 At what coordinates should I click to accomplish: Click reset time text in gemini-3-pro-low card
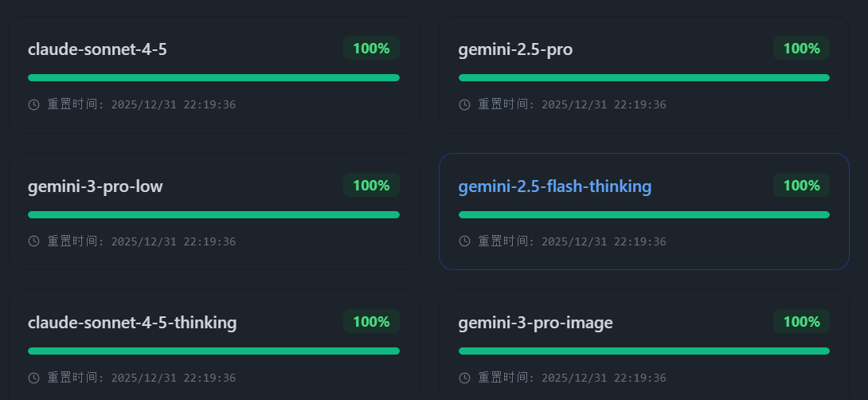pyautogui.click(x=142, y=241)
